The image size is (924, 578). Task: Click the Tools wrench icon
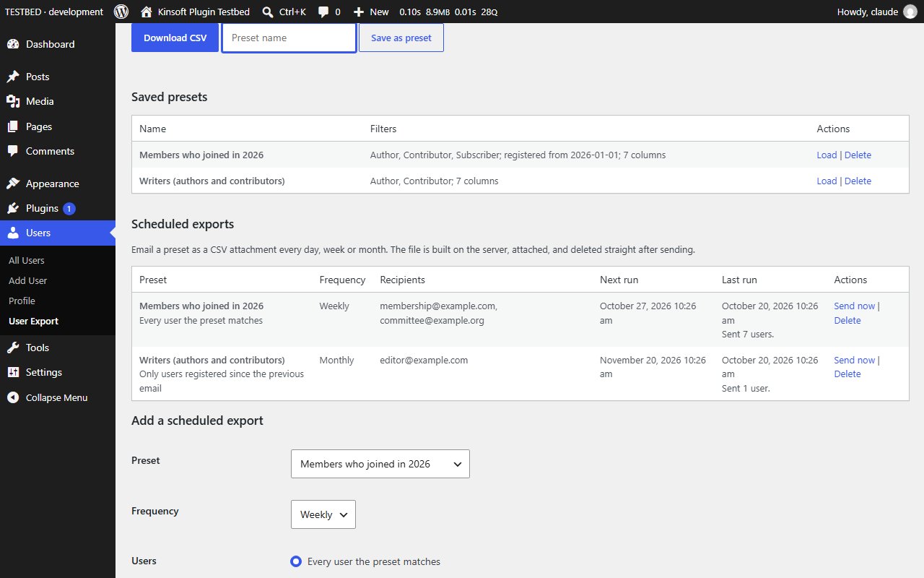coord(13,348)
